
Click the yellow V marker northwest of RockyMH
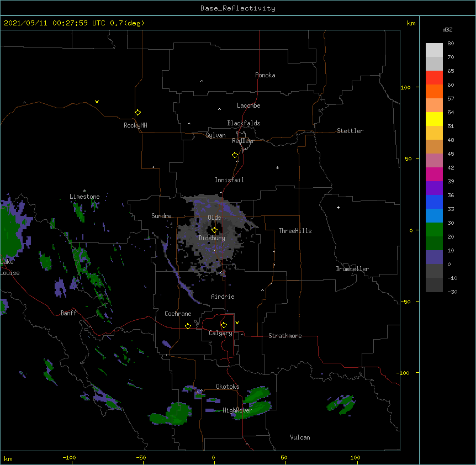97,102
